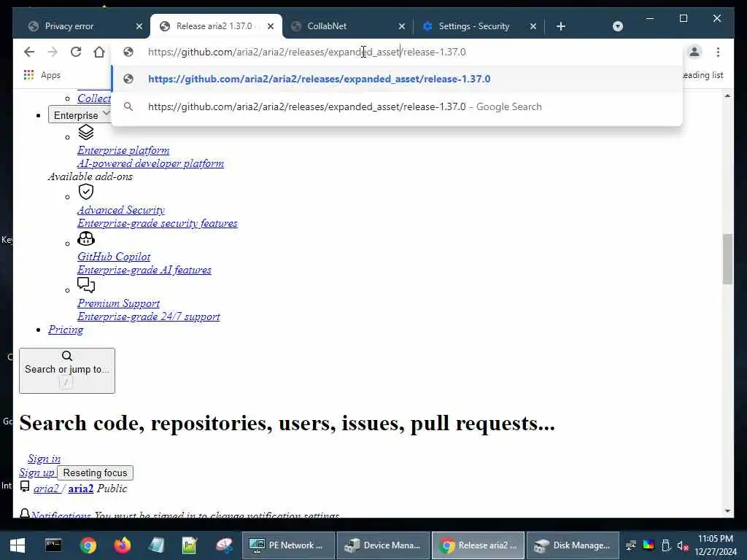Launch the command prompt from taskbar

53,545
